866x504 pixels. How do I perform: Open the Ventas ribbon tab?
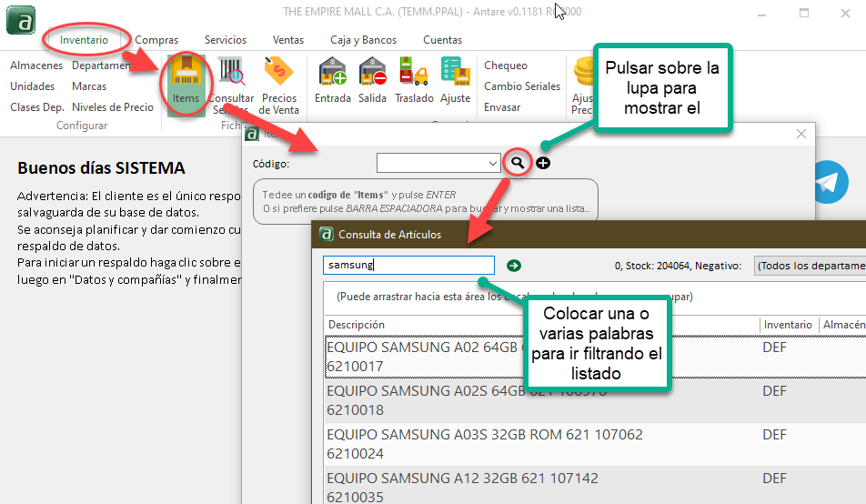(x=288, y=40)
